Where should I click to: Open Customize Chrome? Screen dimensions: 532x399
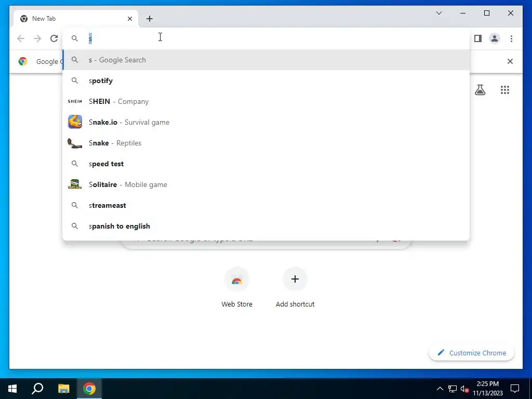coord(472,353)
